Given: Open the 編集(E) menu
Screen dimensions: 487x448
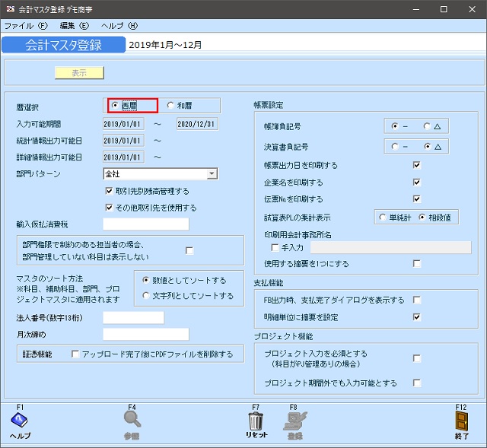Looking at the screenshot, I should 75,26.
